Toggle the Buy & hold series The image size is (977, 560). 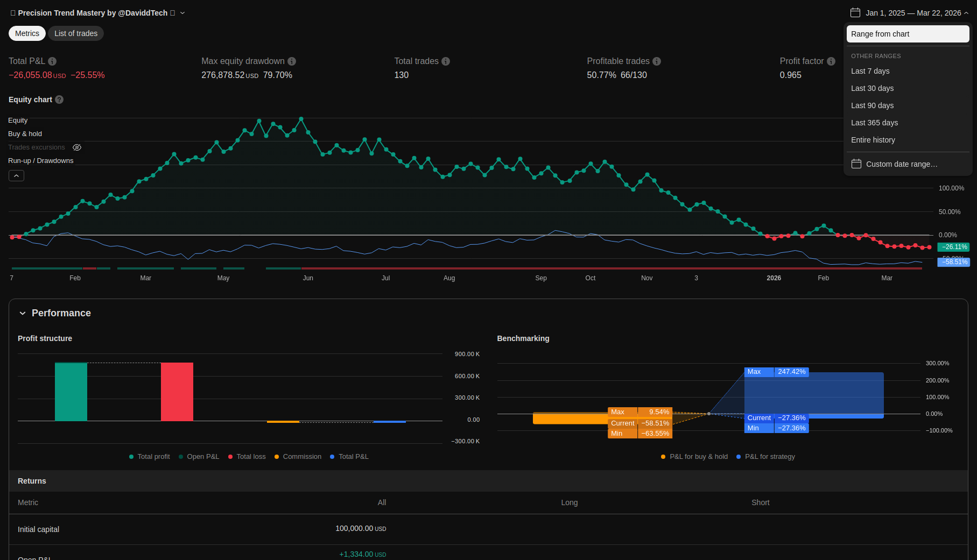[25, 134]
